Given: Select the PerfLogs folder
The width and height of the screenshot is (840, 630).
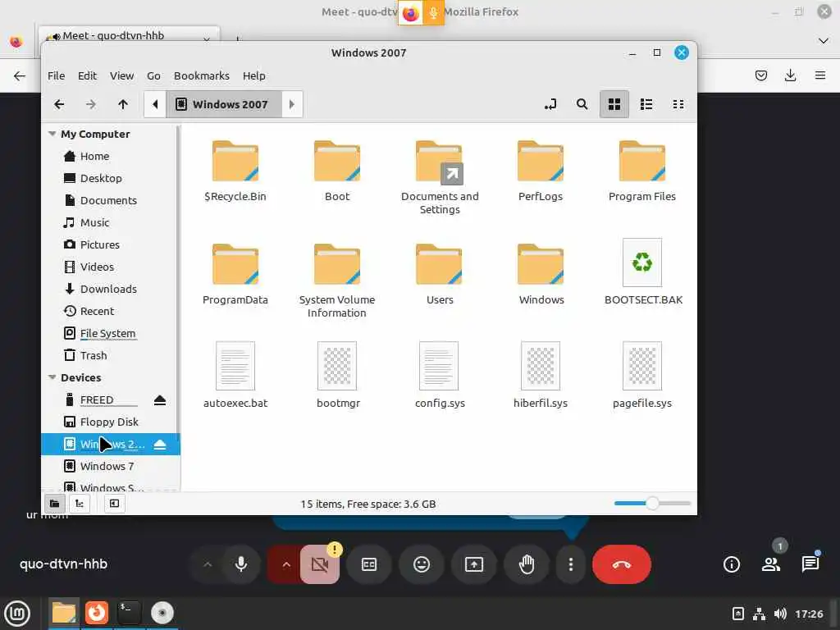Looking at the screenshot, I should click(x=541, y=171).
